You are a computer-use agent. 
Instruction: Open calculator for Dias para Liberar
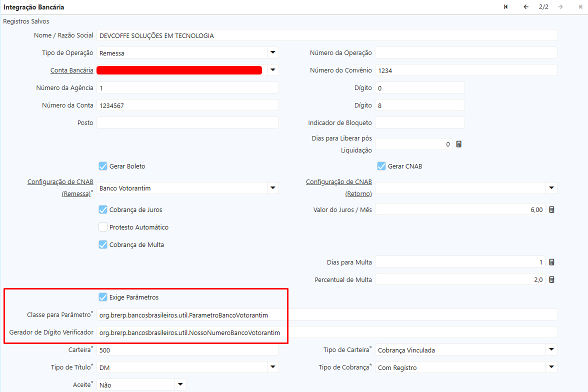coord(459,144)
